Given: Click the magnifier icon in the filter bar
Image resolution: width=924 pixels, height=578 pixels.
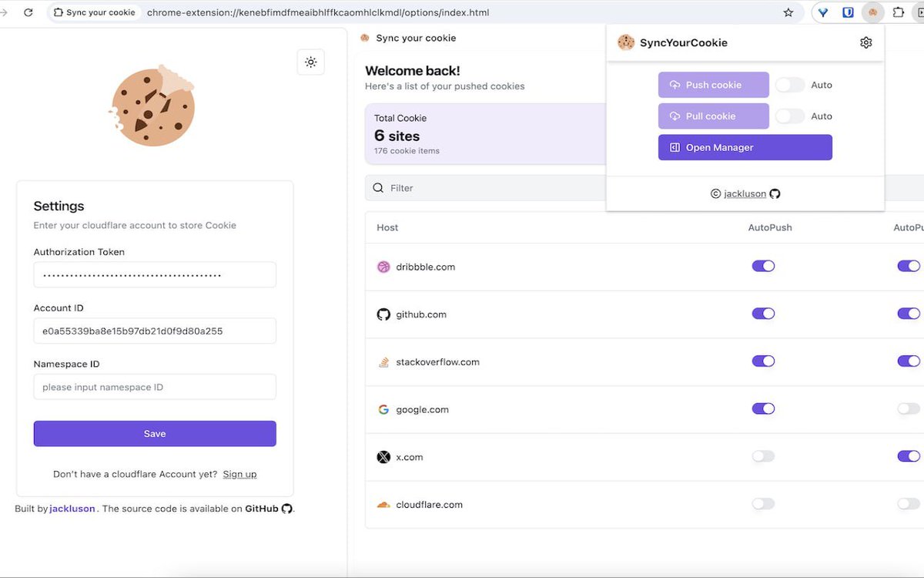Looking at the screenshot, I should [377, 187].
